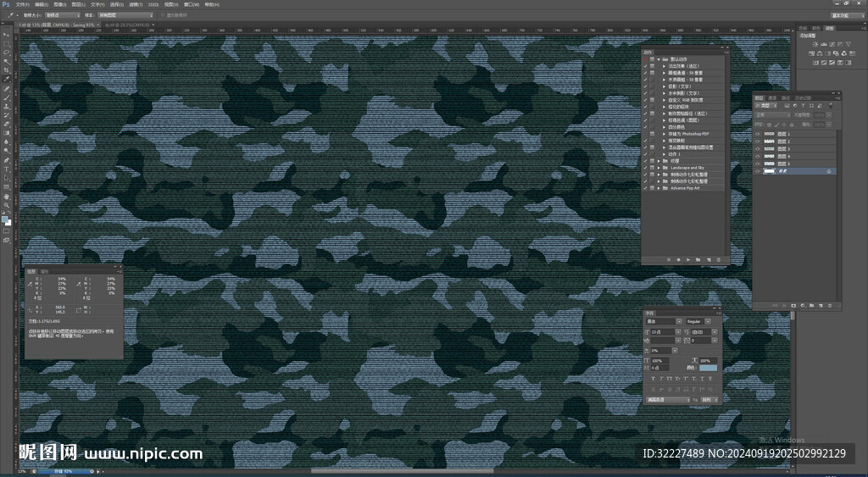Hide layer 图层 5 with its eye icon

(757, 164)
